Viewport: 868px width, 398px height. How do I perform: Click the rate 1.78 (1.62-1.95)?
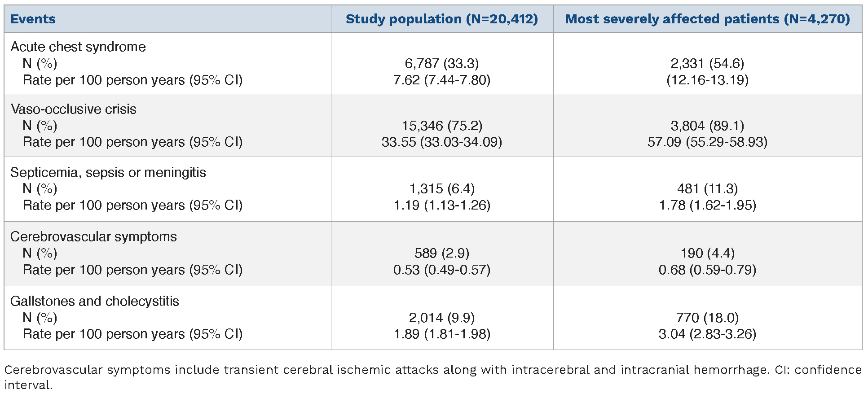point(707,205)
